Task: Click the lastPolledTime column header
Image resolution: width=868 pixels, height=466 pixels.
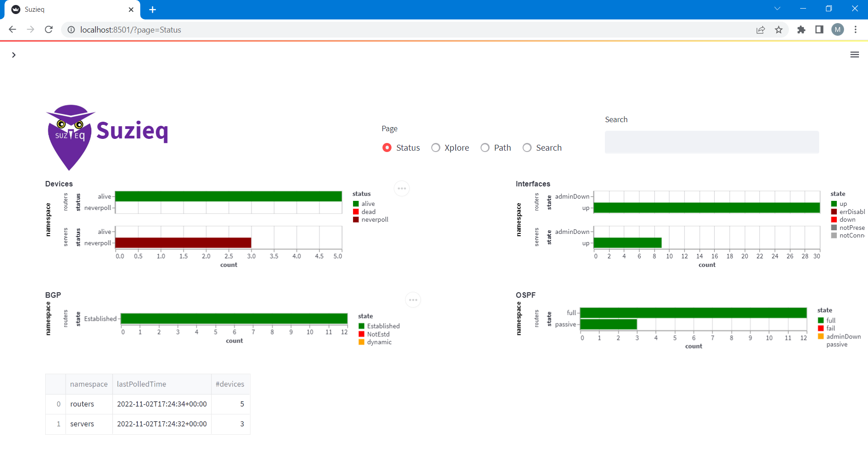Action: click(162, 384)
